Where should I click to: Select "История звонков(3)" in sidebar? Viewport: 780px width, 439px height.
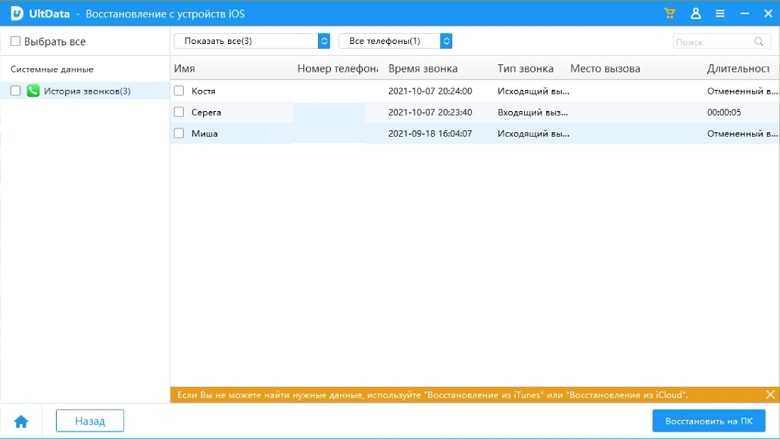pyautogui.click(x=87, y=91)
